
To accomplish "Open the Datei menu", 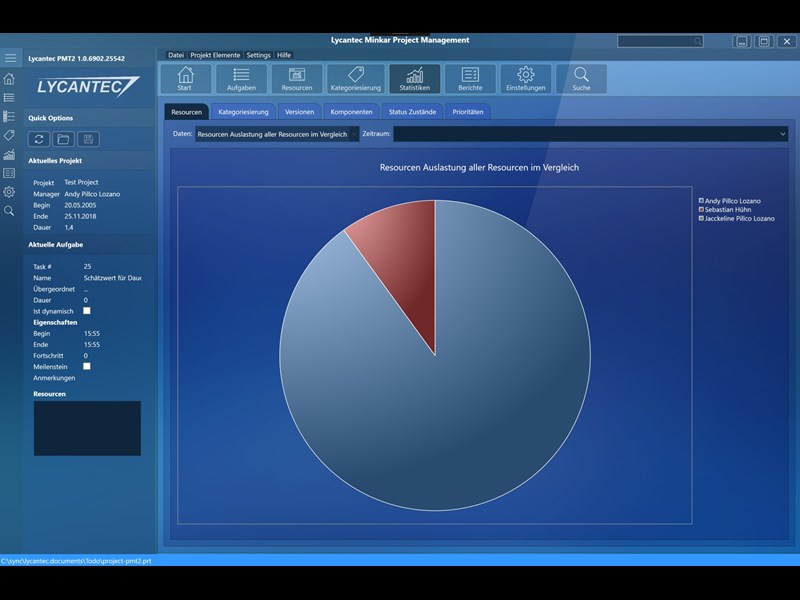I will [176, 55].
